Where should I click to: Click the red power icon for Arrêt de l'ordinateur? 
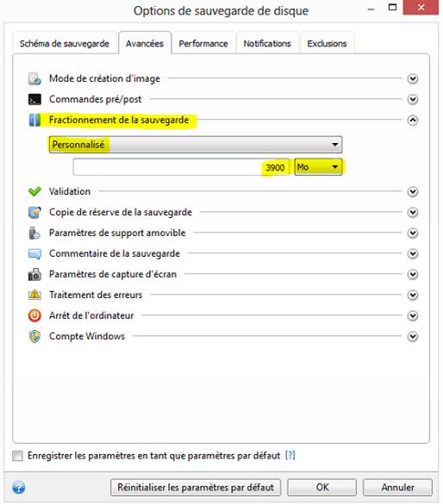34,315
